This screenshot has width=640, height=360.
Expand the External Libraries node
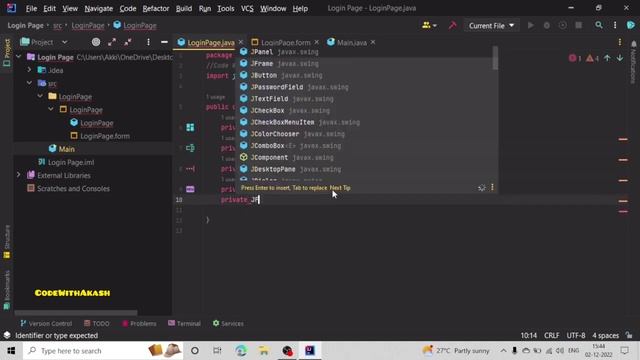pos(18,175)
